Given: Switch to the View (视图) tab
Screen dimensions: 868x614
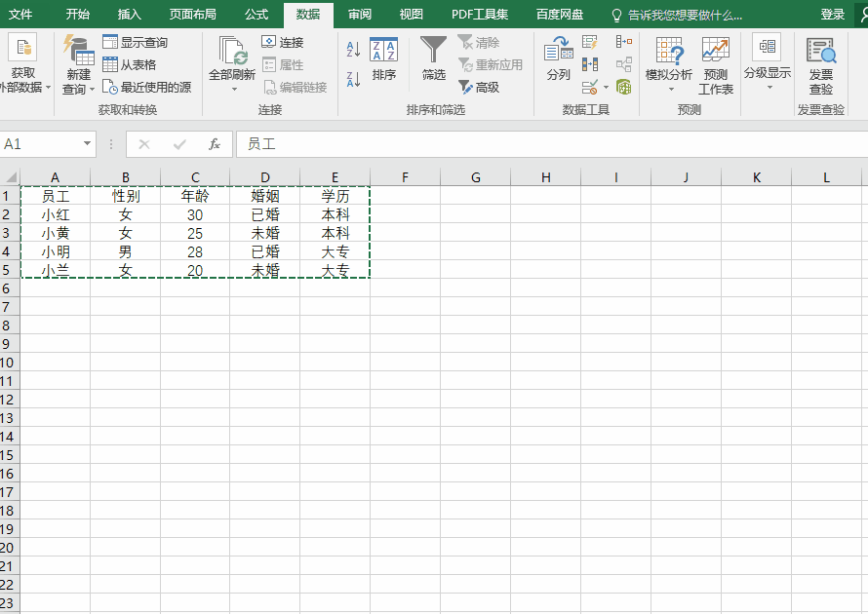Looking at the screenshot, I should coord(411,15).
